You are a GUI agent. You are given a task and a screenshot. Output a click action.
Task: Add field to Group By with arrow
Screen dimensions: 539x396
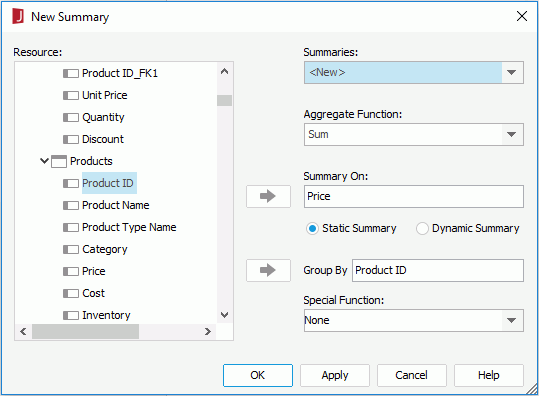pos(268,270)
